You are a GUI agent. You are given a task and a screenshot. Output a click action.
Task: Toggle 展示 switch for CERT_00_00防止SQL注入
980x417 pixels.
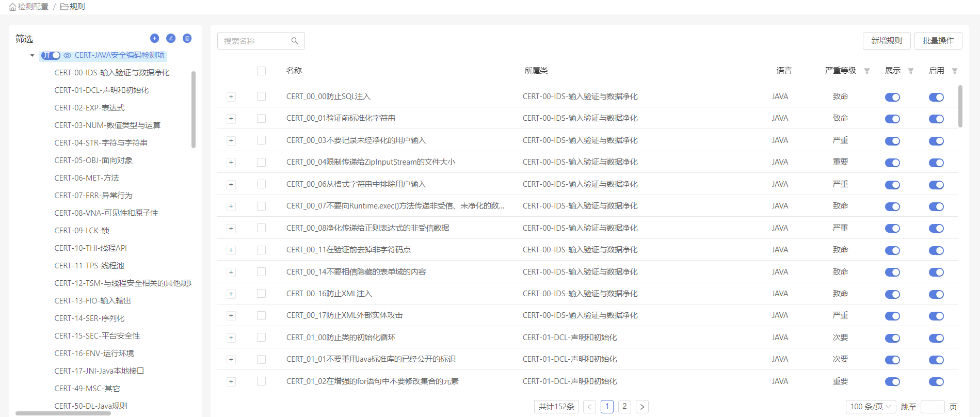click(892, 97)
